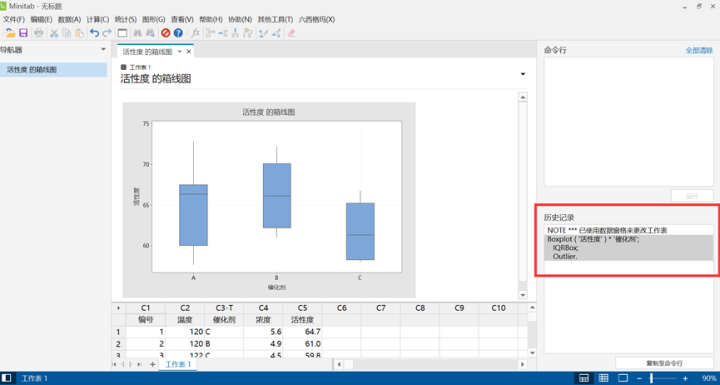This screenshot has width=720, height=385.
Task: Go to the first worksheet tab arrow
Action: click(115, 364)
